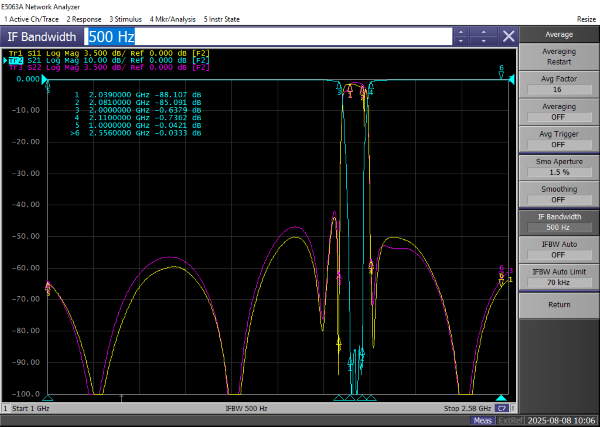Open the 2 Response menu
This screenshot has height=427, width=600.
point(84,19)
